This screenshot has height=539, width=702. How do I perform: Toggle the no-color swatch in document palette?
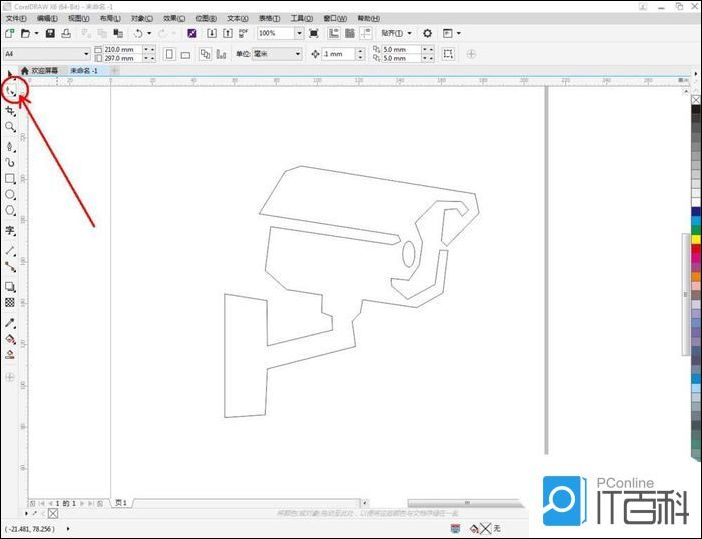[53, 513]
